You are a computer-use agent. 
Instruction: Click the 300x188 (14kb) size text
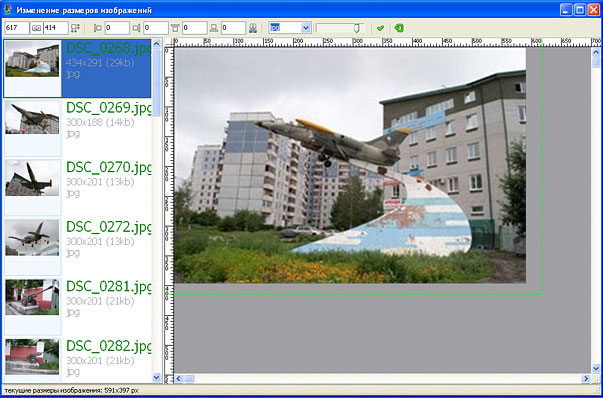(x=100, y=123)
